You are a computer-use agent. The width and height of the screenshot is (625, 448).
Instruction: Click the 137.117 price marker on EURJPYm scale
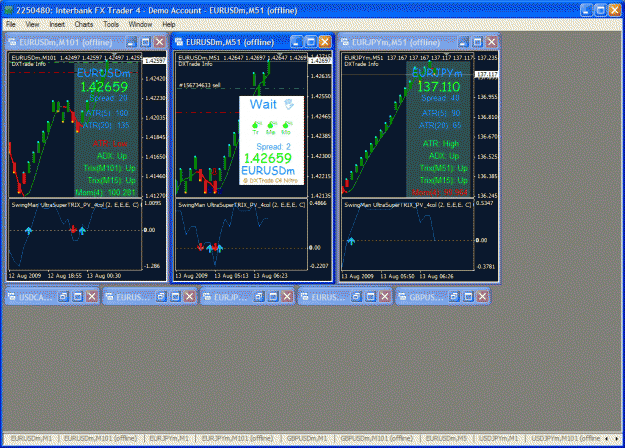(487, 75)
